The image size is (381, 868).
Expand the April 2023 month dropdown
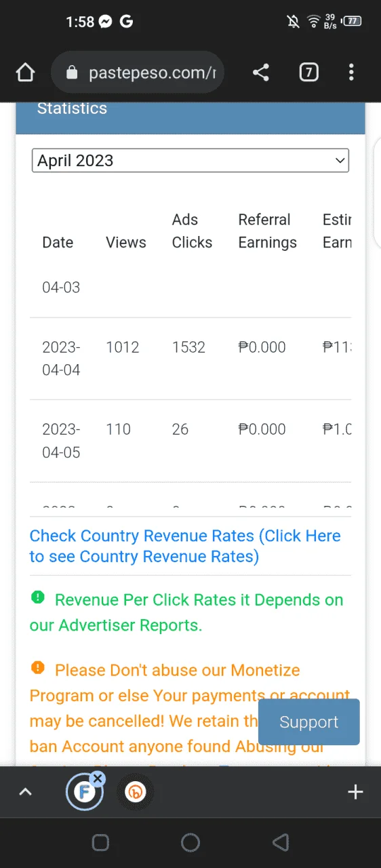190,161
